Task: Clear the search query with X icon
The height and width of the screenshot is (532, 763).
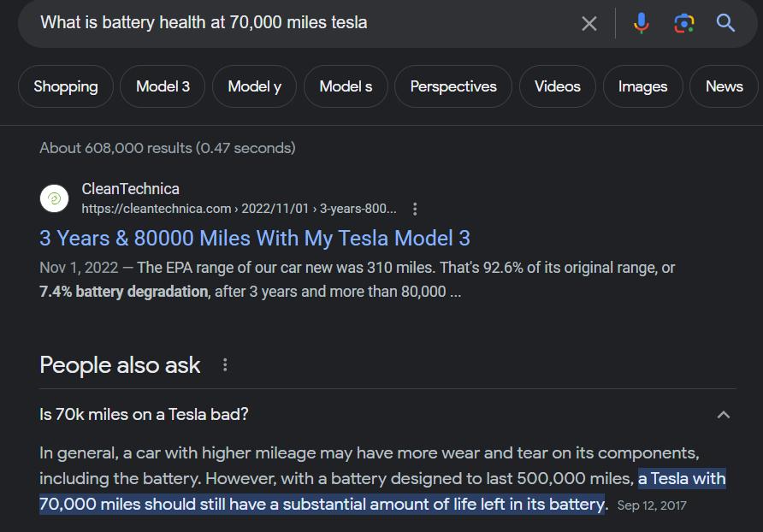Action: (x=589, y=23)
